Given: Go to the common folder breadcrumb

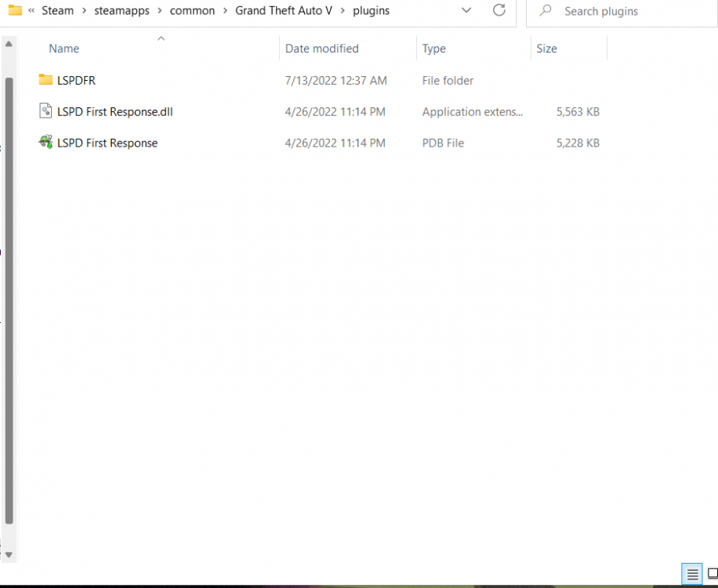Looking at the screenshot, I should click(192, 10).
